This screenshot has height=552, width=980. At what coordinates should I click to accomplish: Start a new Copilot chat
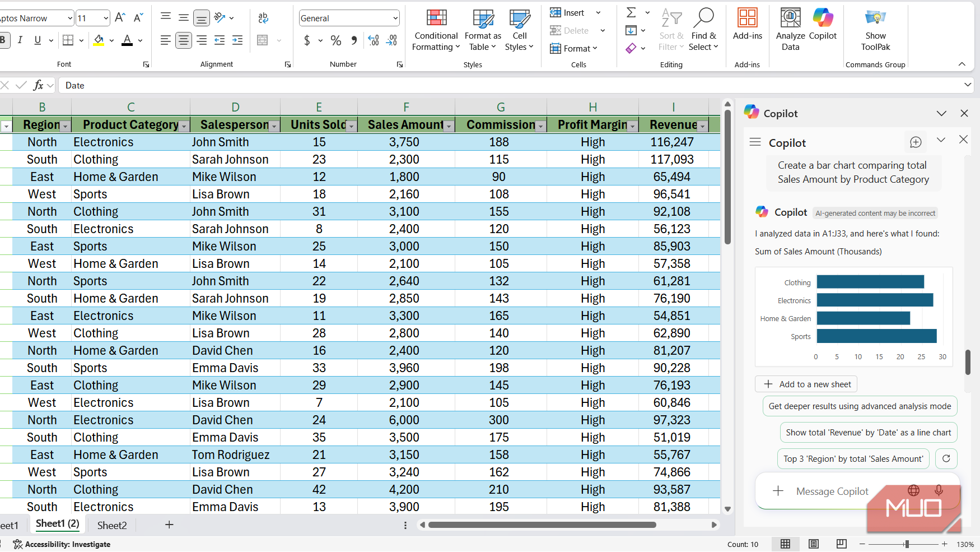[x=916, y=142]
